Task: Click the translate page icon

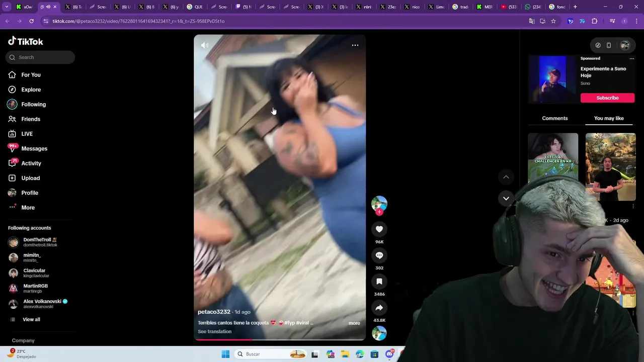Action: [x=532, y=21]
